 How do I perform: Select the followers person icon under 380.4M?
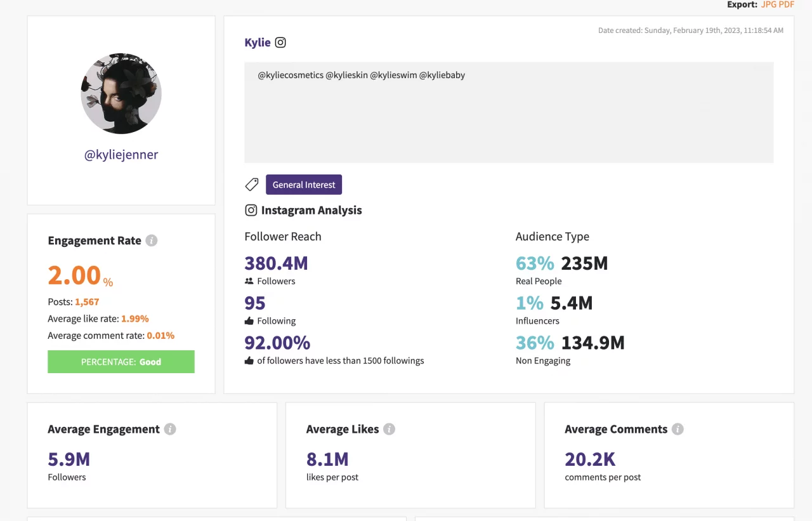tap(249, 280)
